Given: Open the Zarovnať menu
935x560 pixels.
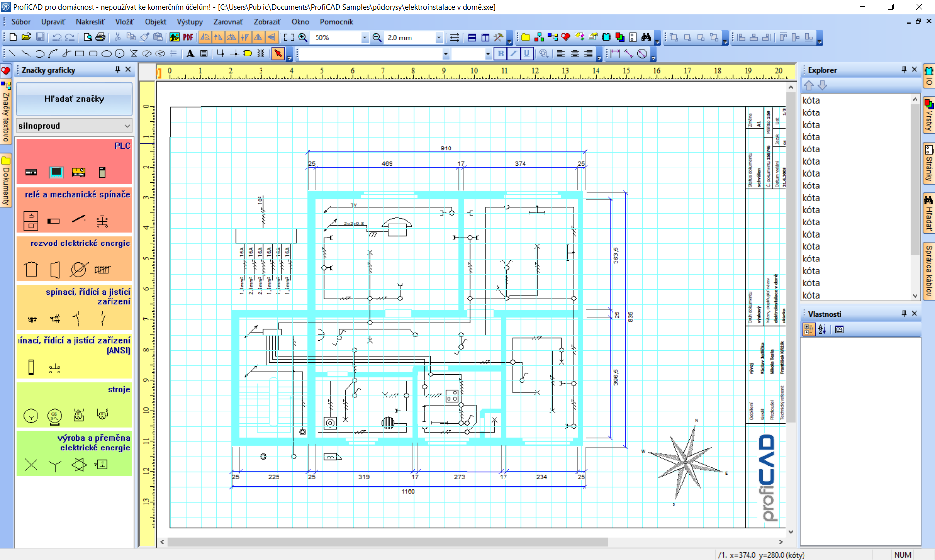Looking at the screenshot, I should click(x=228, y=22).
